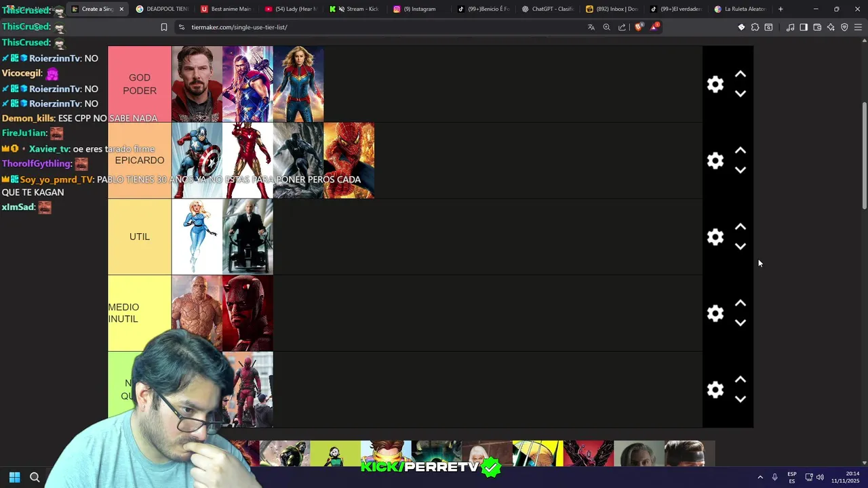
Task: Select Captain America image in EPICARDO row
Action: (x=197, y=161)
